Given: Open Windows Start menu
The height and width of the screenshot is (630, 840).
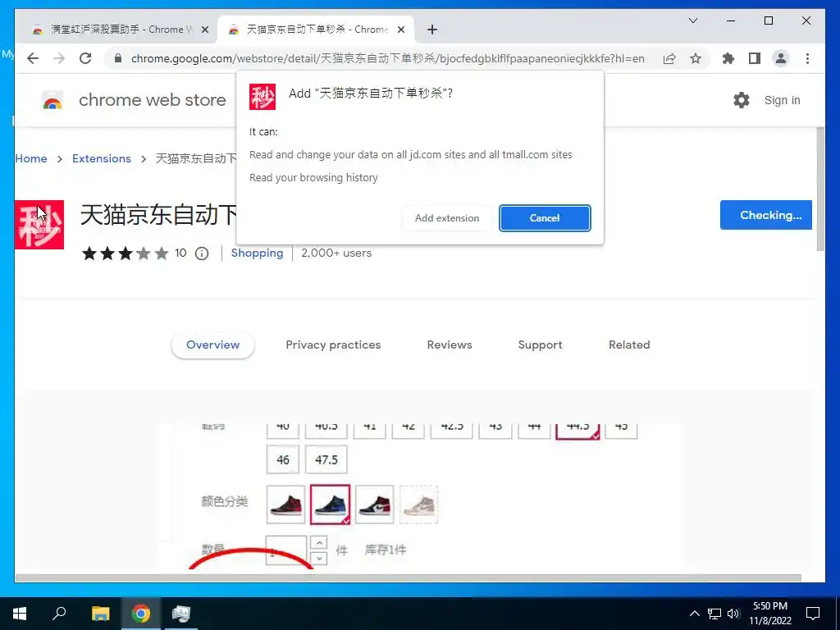Looking at the screenshot, I should [20, 614].
